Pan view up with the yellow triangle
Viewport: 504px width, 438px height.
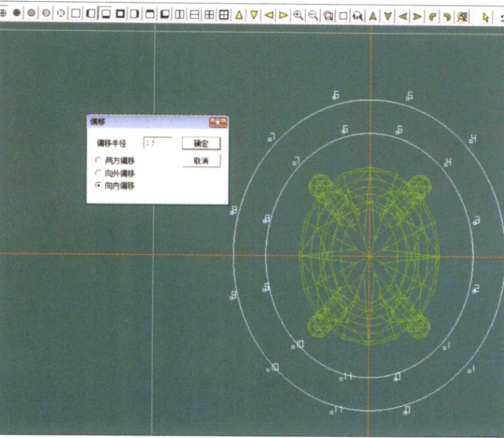pos(239,15)
